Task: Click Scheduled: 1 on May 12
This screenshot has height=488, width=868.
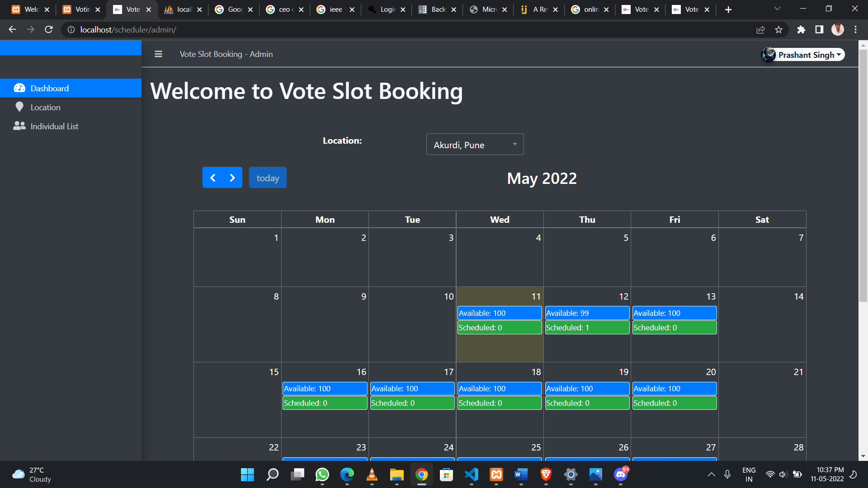Action: coord(587,327)
